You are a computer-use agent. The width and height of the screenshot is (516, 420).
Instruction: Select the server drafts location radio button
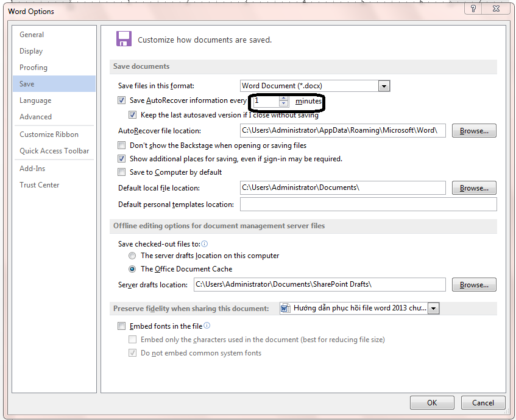point(132,256)
